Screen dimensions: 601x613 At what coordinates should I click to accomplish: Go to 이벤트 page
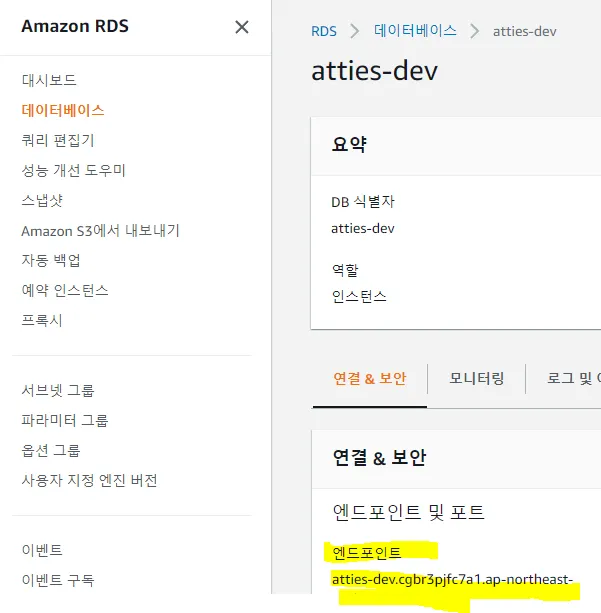42,550
